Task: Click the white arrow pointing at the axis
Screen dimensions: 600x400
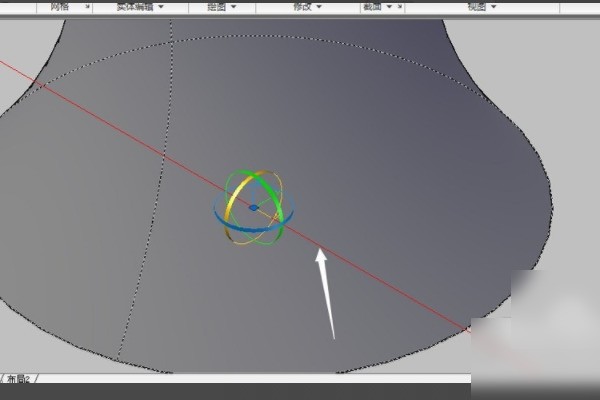Action: tap(326, 290)
